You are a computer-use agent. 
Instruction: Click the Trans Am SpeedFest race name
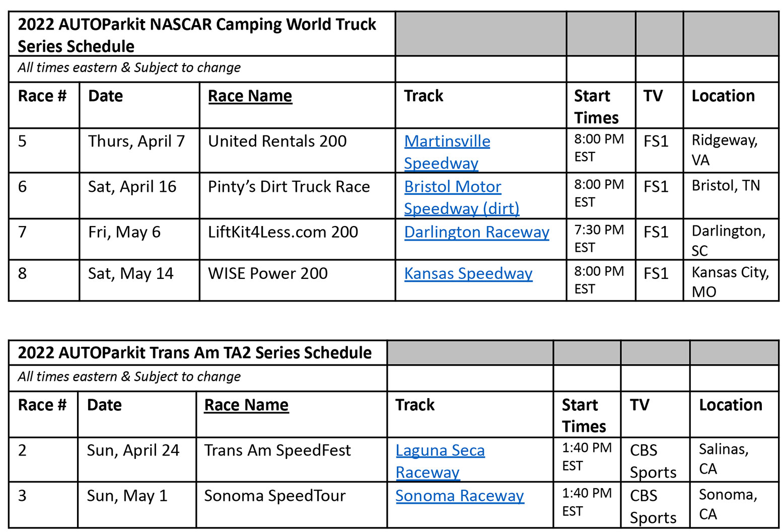(x=277, y=450)
